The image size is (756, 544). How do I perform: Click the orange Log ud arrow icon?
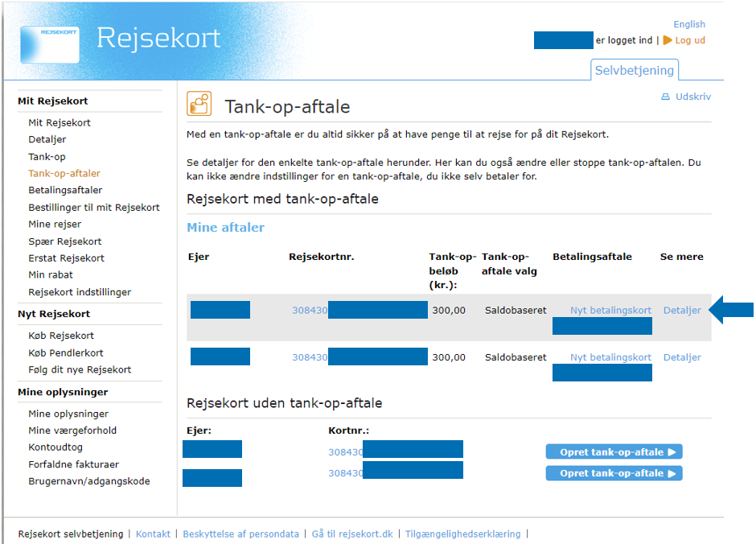pyautogui.click(x=668, y=40)
